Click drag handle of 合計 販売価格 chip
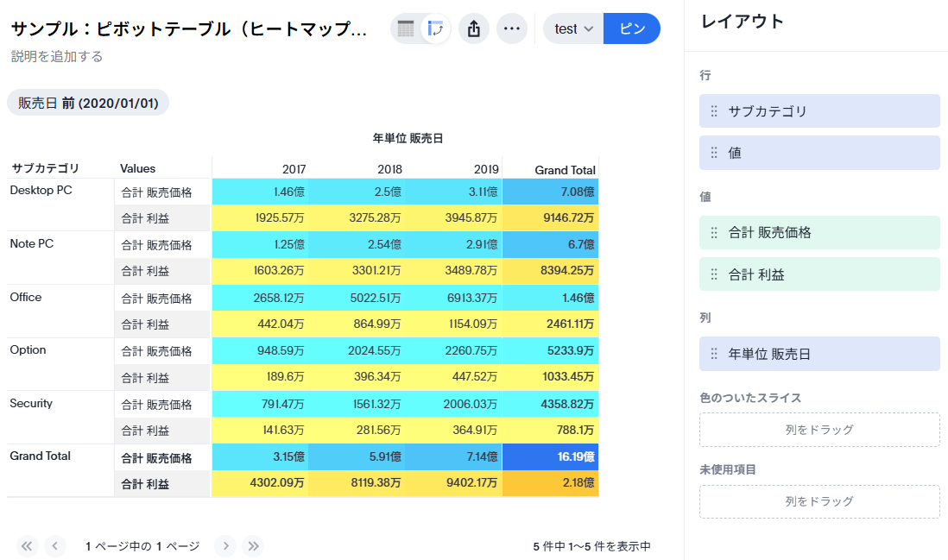Viewport: 948px width, 560px height. (714, 232)
